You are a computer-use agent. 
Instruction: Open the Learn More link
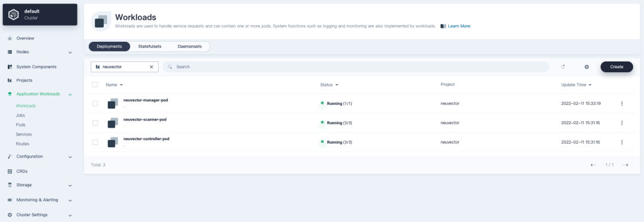[459, 26]
